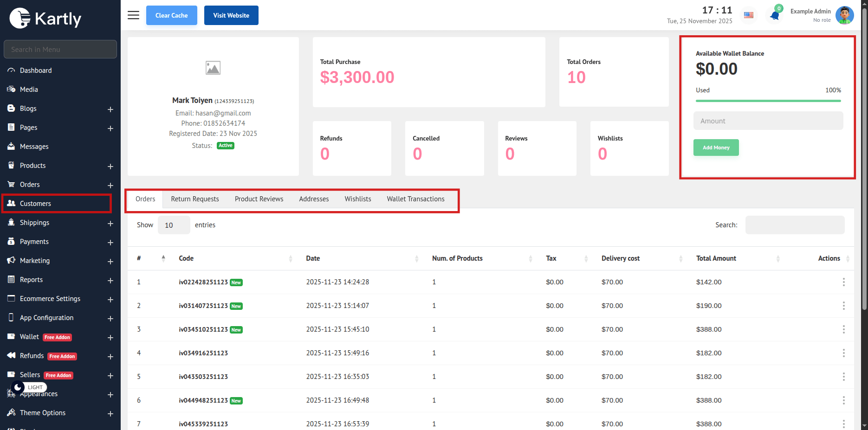
Task: Switch to the Return Requests tab
Action: [194, 199]
